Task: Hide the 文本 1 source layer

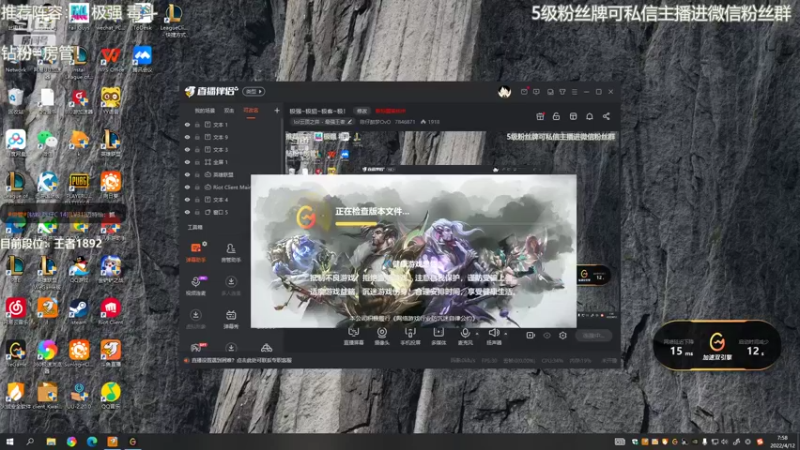Action: [x=187, y=124]
